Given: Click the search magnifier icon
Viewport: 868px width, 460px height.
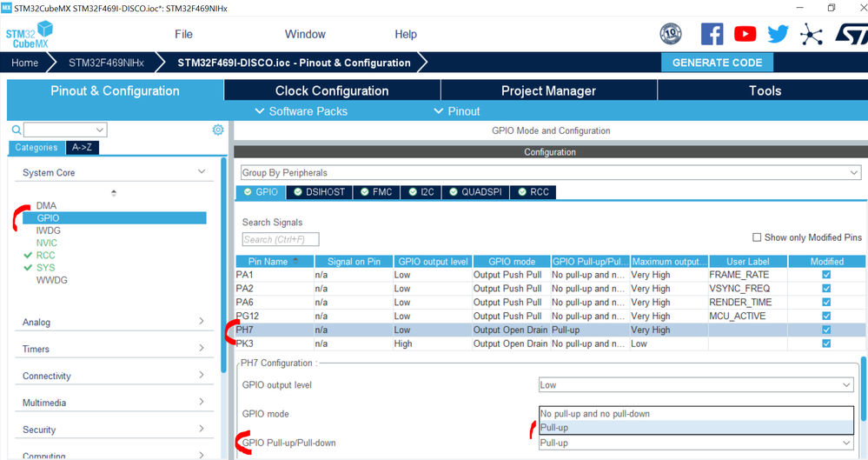Looking at the screenshot, I should 17,130.
